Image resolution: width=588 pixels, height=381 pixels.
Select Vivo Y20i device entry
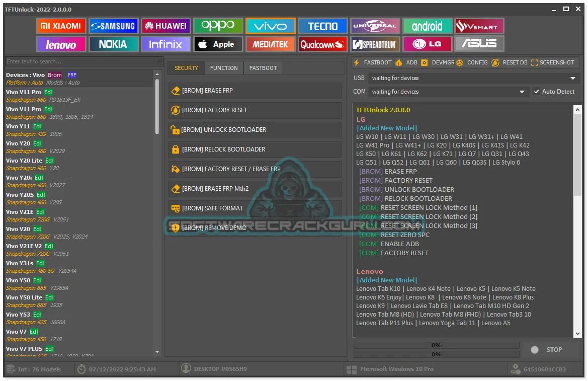(x=79, y=181)
